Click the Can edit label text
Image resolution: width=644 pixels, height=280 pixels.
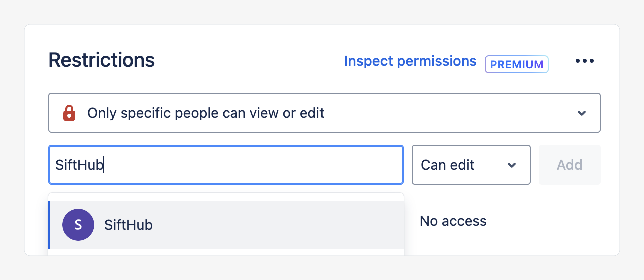tap(447, 165)
